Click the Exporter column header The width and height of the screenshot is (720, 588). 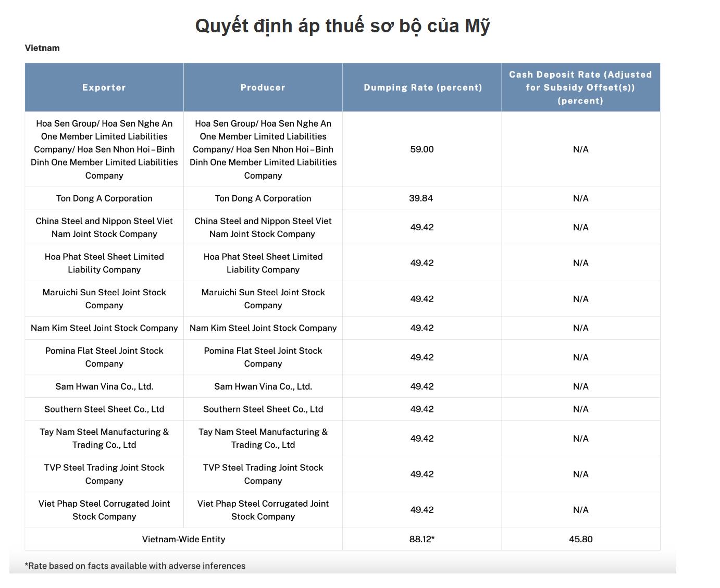(104, 87)
